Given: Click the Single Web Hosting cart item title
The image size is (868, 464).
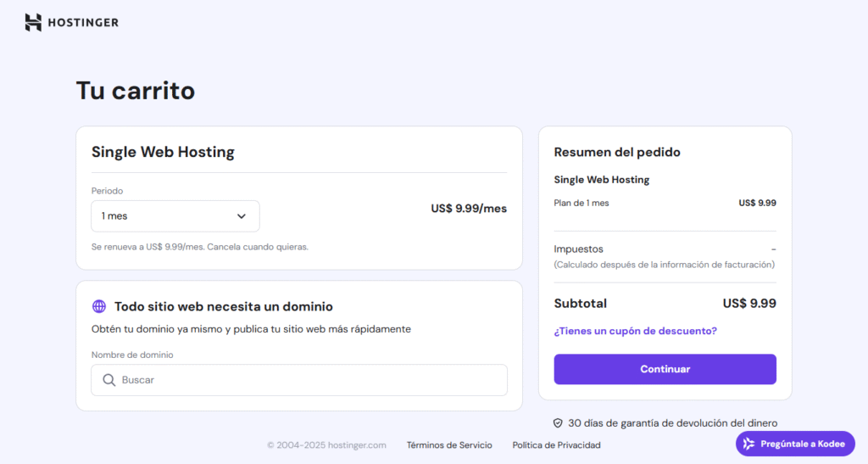Looking at the screenshot, I should click(x=163, y=152).
